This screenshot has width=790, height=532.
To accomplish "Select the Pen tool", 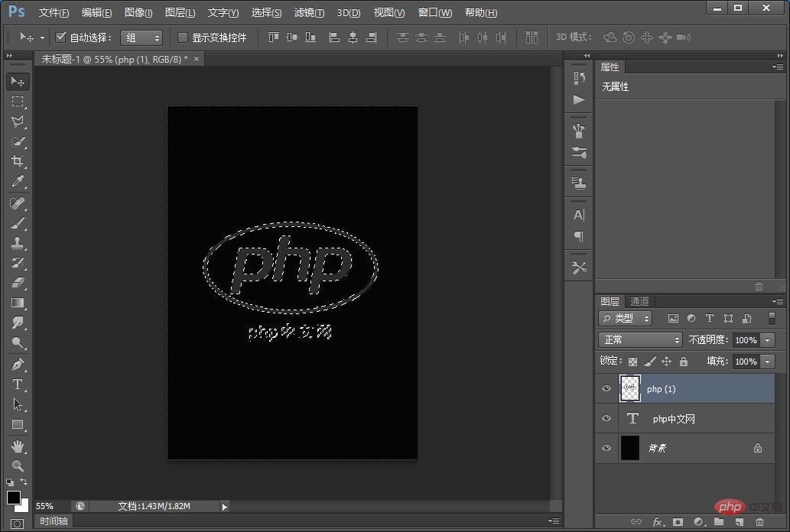I will (18, 365).
